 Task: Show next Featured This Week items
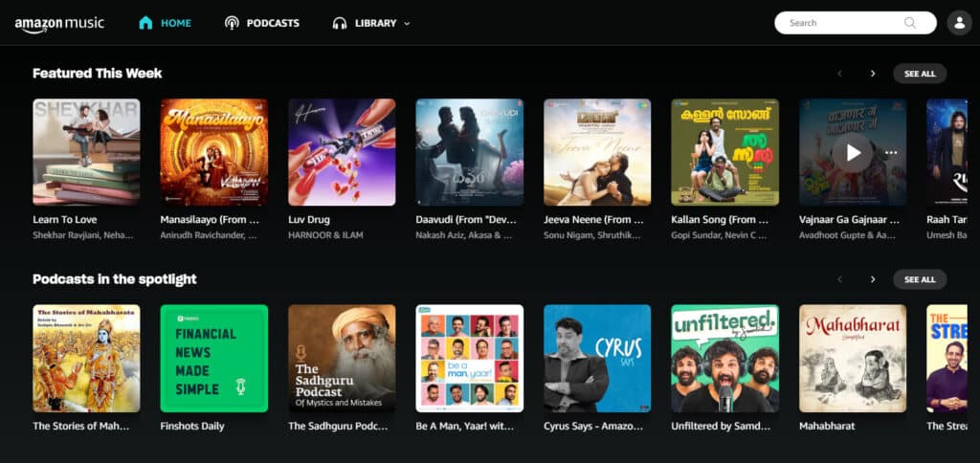873,74
